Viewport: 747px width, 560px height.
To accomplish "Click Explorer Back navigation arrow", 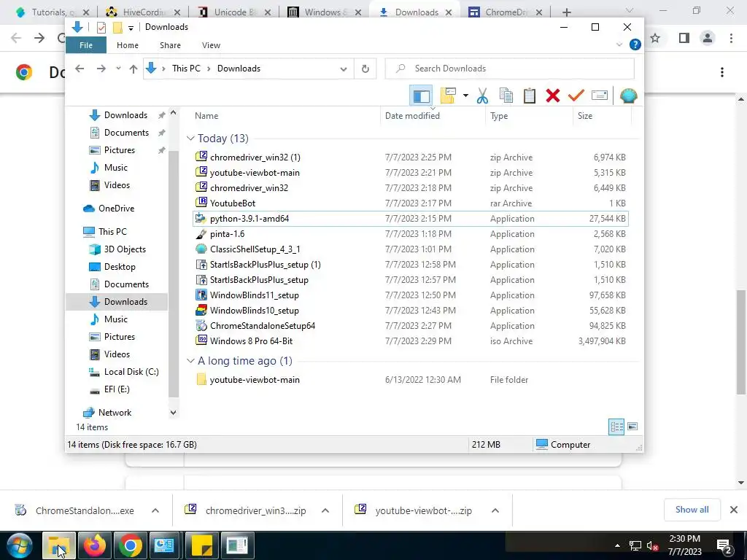I will (x=80, y=69).
